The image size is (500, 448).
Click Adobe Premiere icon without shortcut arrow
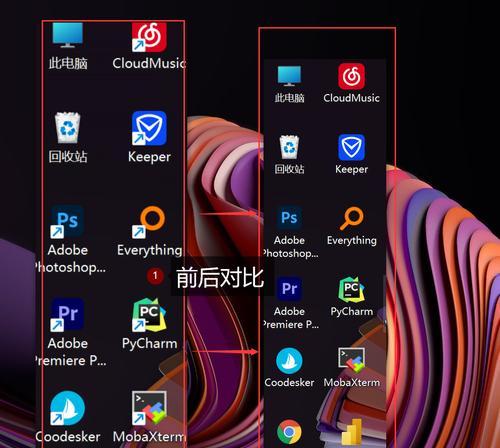tap(289, 289)
